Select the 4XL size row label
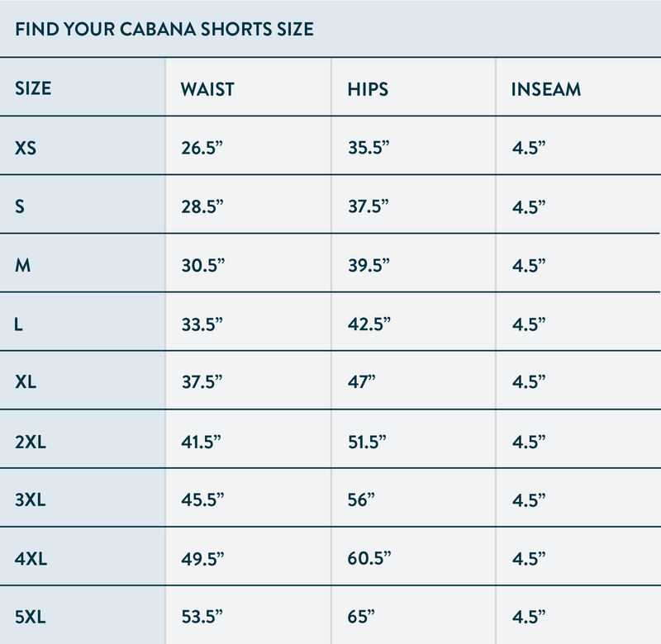 [x=31, y=559]
